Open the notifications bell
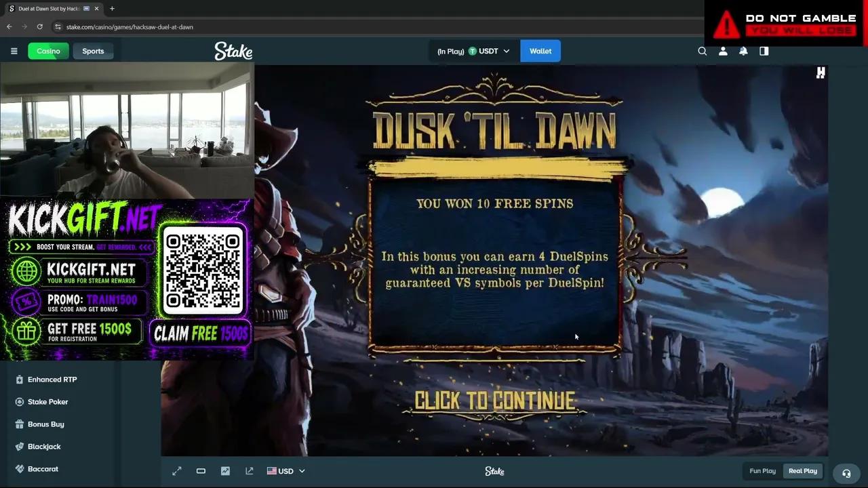 743,51
